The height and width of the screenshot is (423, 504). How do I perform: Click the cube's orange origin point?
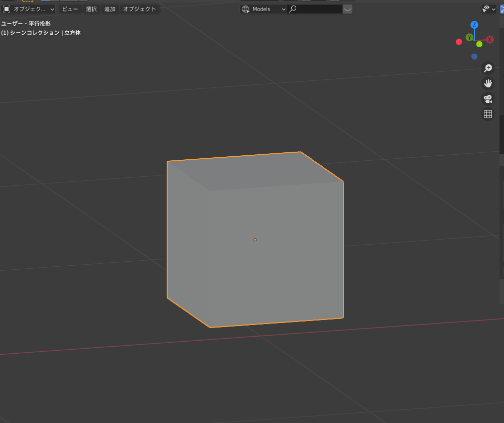coord(255,240)
